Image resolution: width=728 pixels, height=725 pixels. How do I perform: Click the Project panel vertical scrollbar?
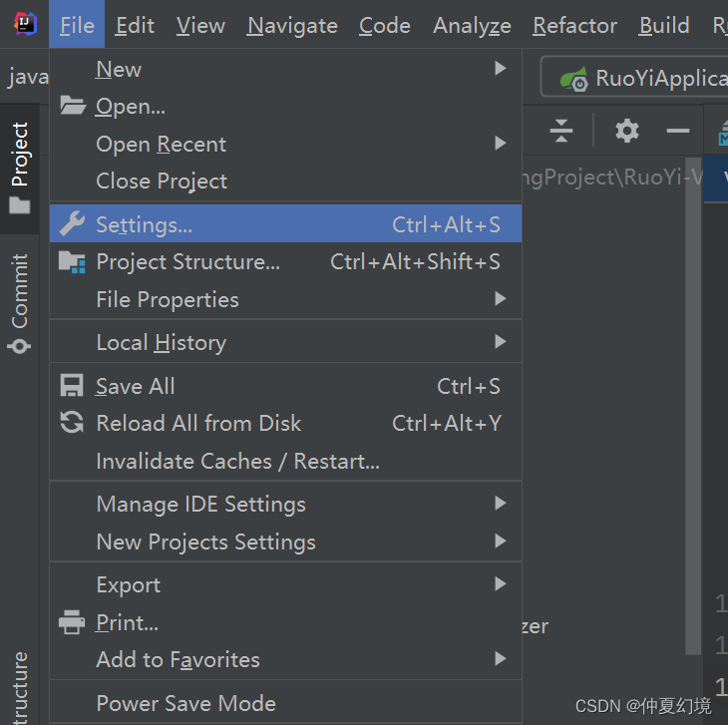pos(693,406)
